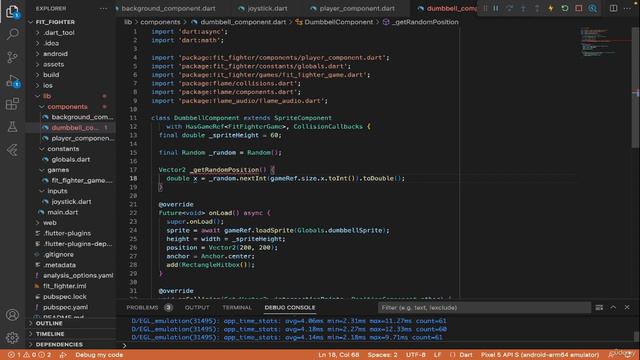Stop the debug session

(x=579, y=8)
